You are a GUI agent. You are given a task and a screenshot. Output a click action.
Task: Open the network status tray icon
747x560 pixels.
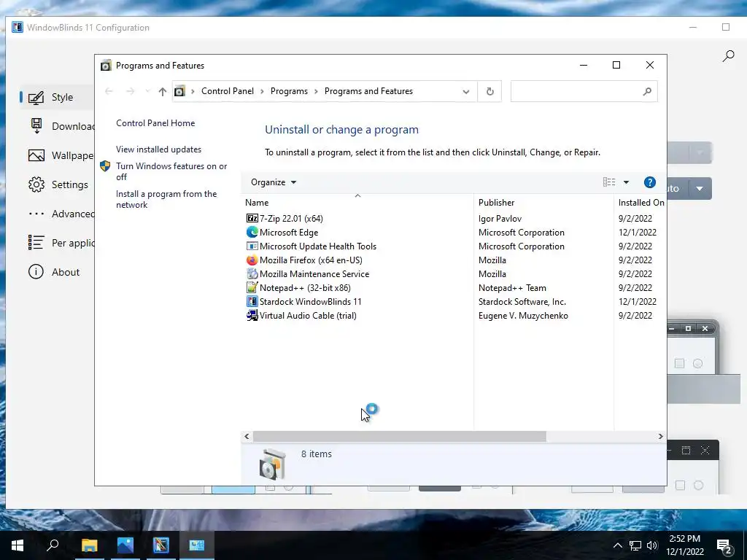pos(635,545)
